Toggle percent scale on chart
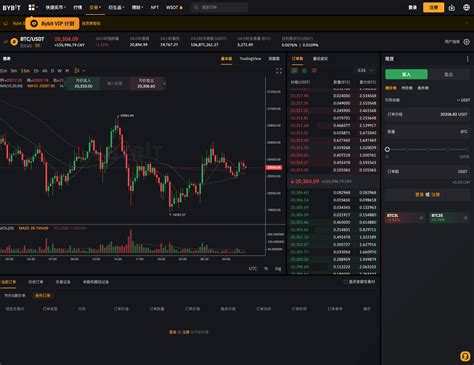The image size is (474, 365). (x=266, y=268)
